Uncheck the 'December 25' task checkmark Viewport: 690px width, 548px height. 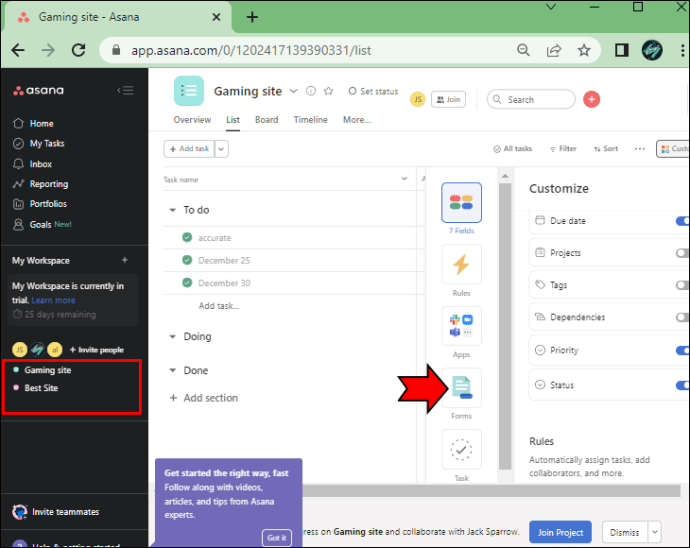click(x=187, y=260)
